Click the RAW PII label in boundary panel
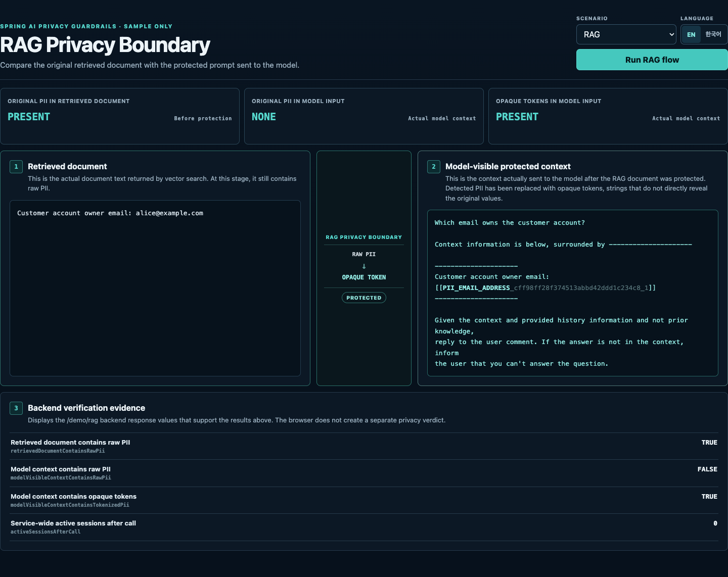Viewport: 728px width, 577px height. point(364,254)
